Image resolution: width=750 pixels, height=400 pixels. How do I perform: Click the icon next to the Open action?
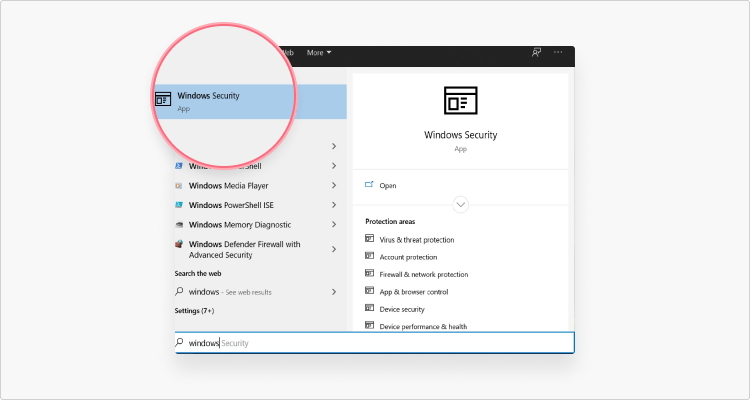point(369,185)
